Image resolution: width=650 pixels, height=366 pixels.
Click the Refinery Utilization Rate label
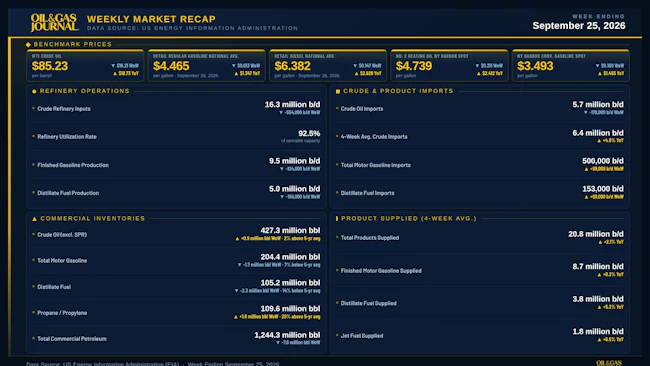67,137
